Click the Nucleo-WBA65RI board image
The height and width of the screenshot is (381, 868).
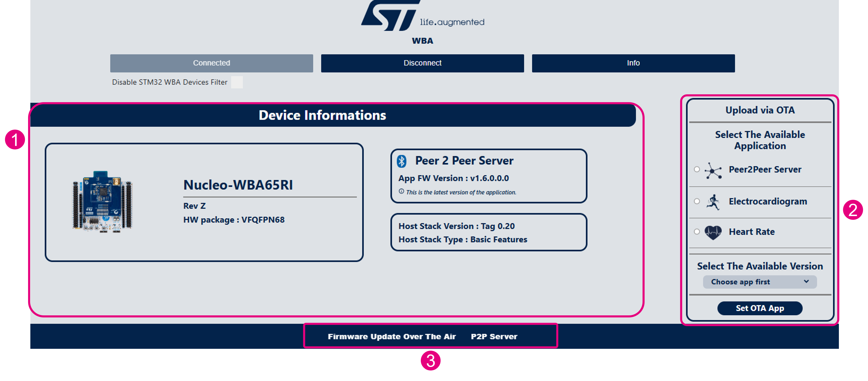tap(103, 201)
